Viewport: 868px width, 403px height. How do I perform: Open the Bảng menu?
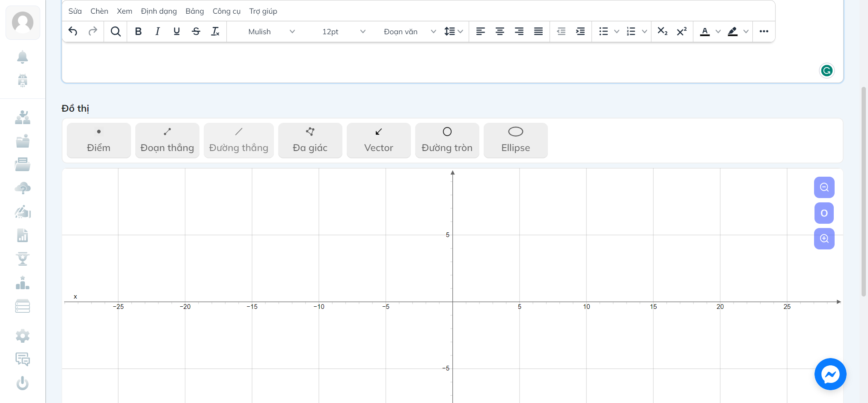[x=195, y=11]
